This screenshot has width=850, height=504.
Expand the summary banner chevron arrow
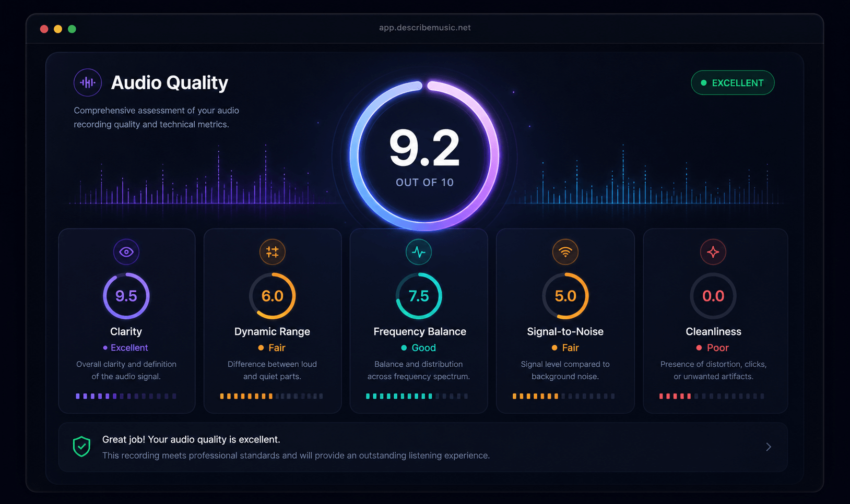pyautogui.click(x=769, y=447)
